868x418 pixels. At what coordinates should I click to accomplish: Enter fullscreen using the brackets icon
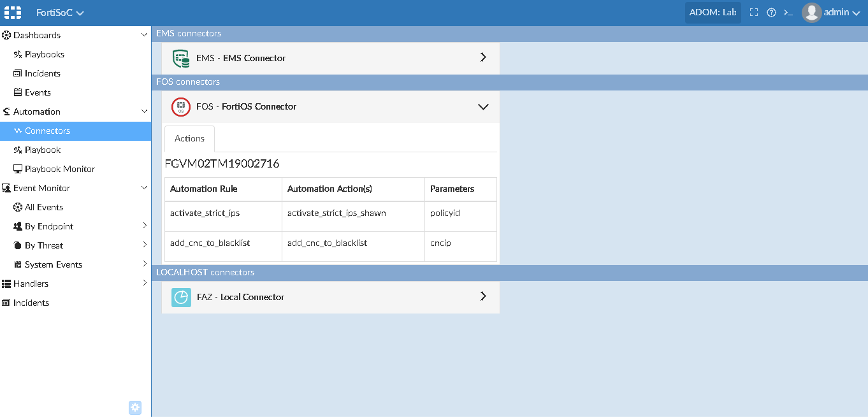click(753, 12)
